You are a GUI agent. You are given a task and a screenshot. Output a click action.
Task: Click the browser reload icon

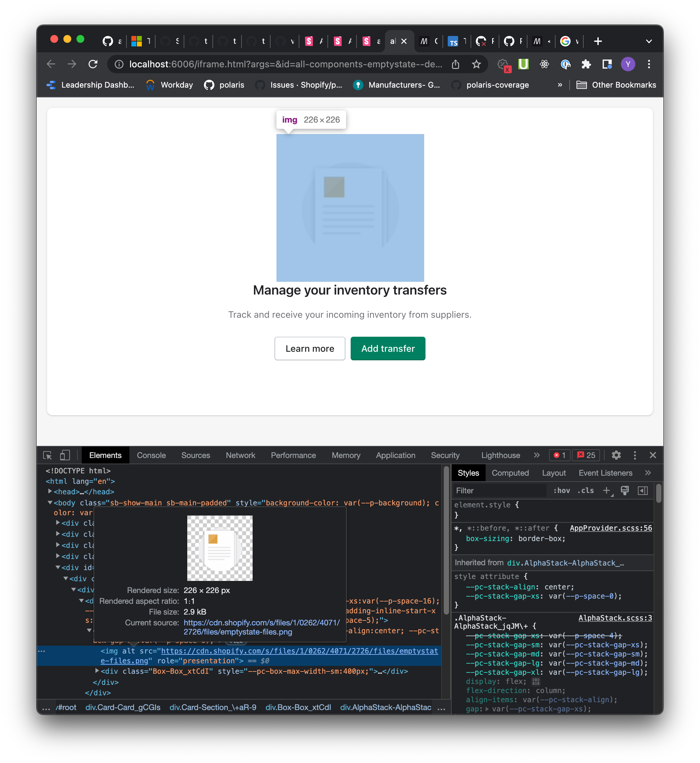click(x=93, y=64)
